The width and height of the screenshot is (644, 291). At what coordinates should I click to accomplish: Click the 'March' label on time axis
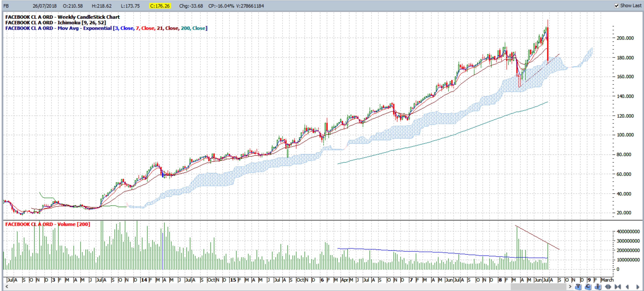point(607,280)
